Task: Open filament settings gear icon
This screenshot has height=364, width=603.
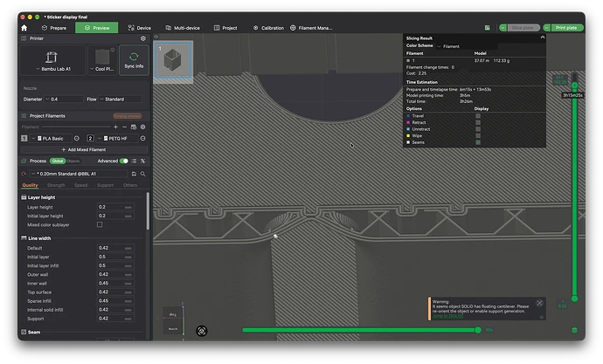Action: [143, 127]
